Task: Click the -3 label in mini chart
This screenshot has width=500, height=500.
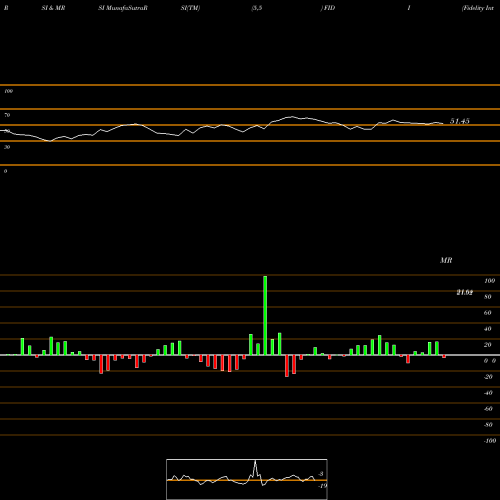Action: [x=321, y=474]
